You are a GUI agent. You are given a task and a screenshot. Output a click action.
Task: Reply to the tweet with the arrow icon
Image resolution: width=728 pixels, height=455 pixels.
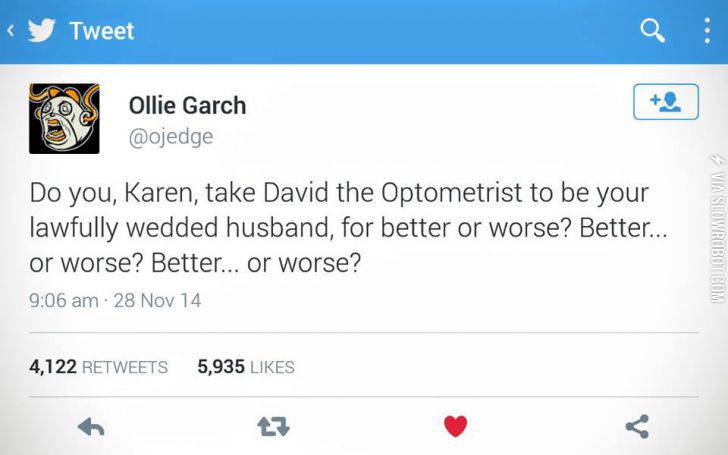pyautogui.click(x=91, y=427)
